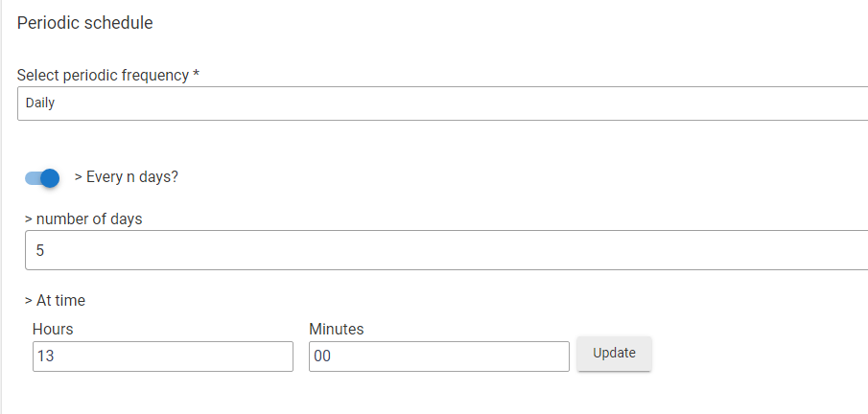Click the blue knob of the toggle switch
The image size is (868, 414).
[50, 178]
